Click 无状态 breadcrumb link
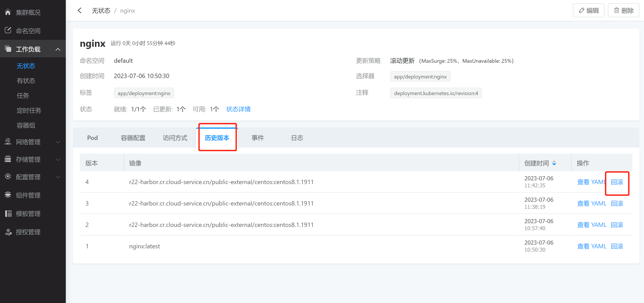 tap(101, 10)
